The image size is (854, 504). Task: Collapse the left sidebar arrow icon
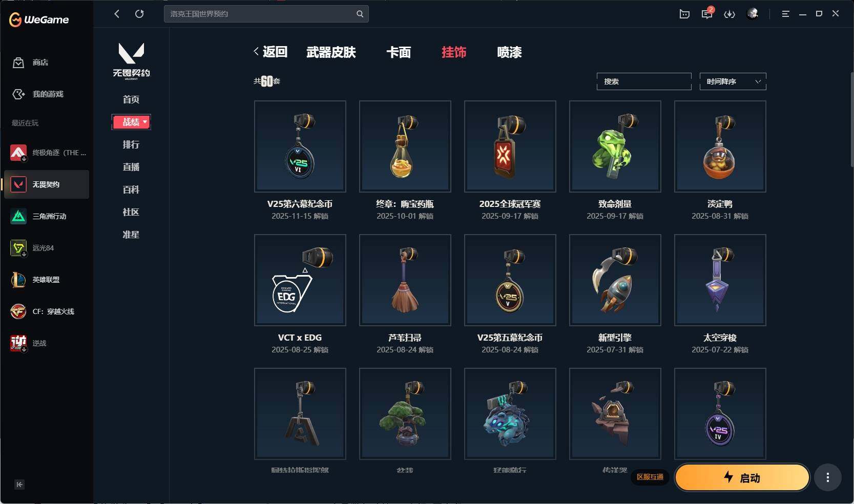[19, 485]
